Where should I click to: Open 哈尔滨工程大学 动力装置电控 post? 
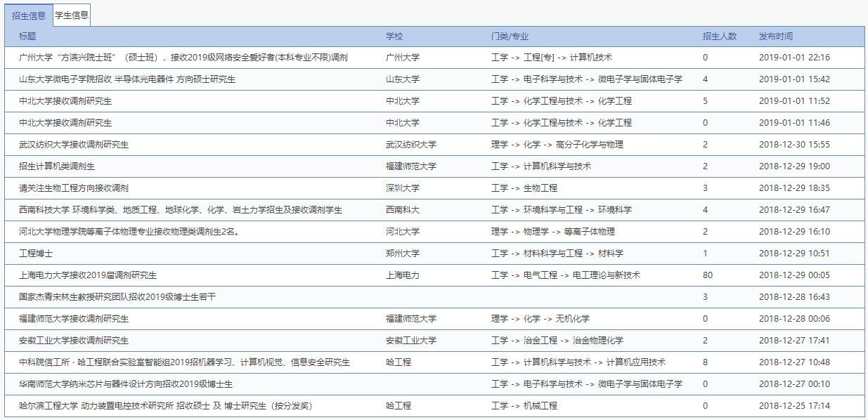coord(165,406)
